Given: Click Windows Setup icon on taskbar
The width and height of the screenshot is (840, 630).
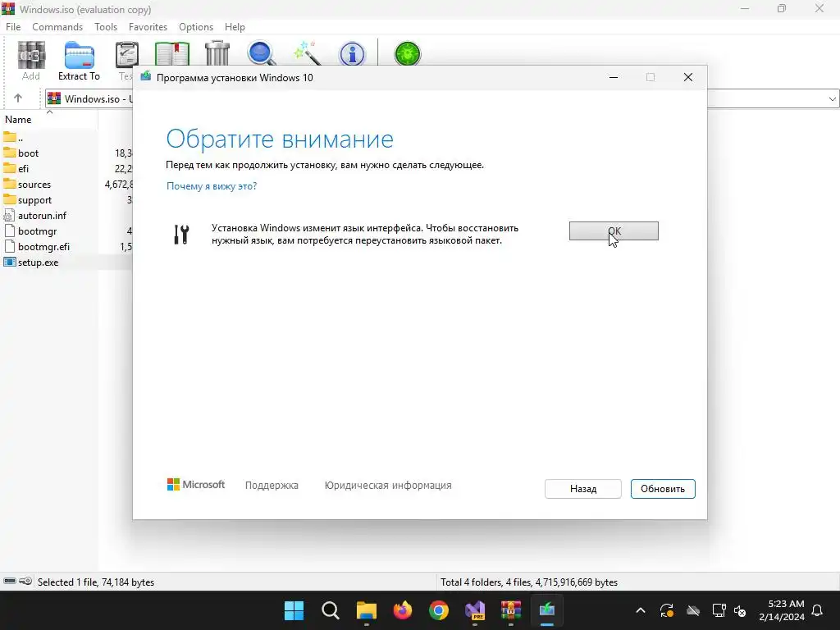Looking at the screenshot, I should coord(547,610).
